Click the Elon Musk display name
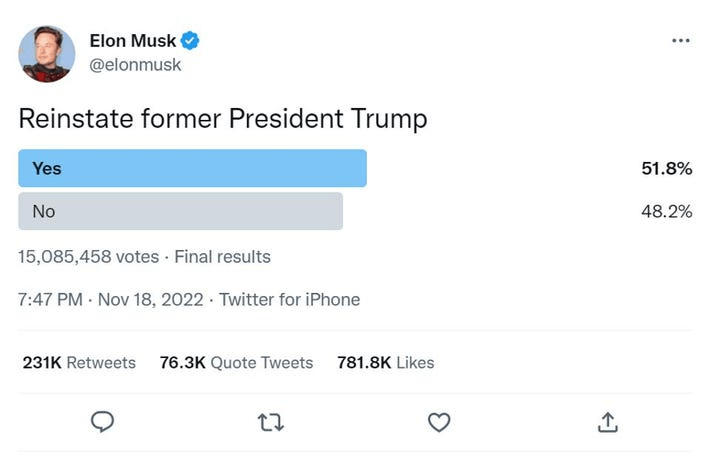 click(132, 41)
